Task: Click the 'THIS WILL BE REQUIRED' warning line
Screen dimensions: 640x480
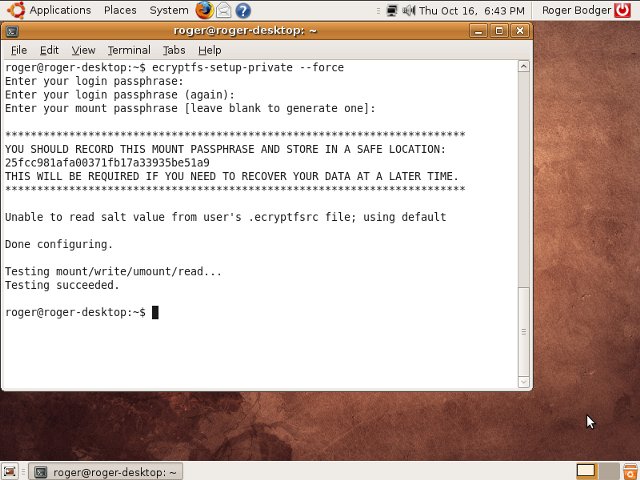Action: pos(232,176)
